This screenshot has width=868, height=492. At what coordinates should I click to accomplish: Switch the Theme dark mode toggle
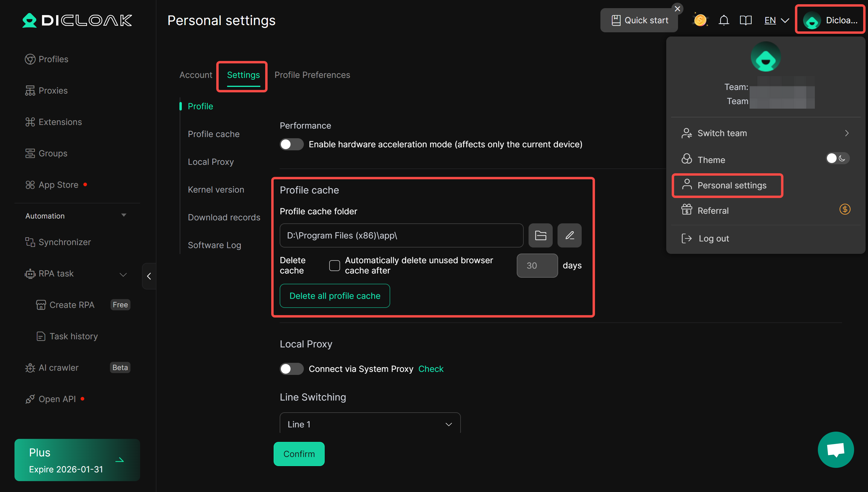[837, 158]
